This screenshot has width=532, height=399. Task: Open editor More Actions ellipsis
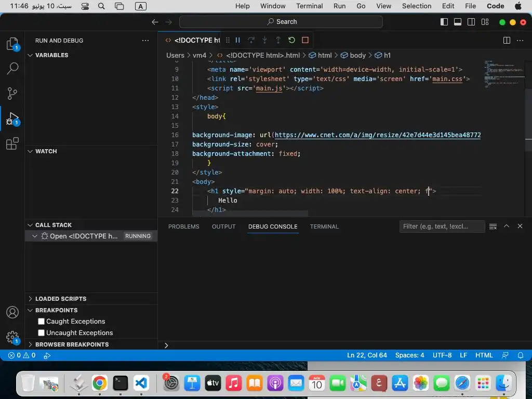520,41
